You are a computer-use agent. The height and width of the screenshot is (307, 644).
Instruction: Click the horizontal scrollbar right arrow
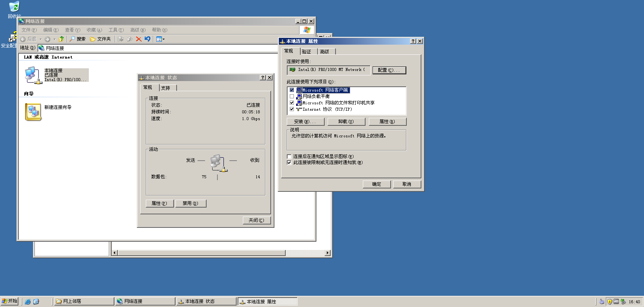(x=328, y=253)
